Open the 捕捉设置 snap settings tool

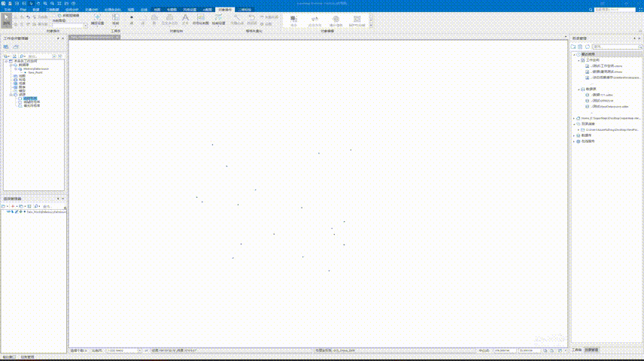tap(97, 20)
